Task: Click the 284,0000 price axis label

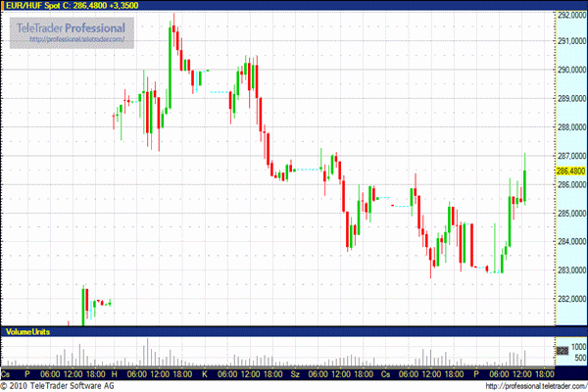Action: coord(571,241)
